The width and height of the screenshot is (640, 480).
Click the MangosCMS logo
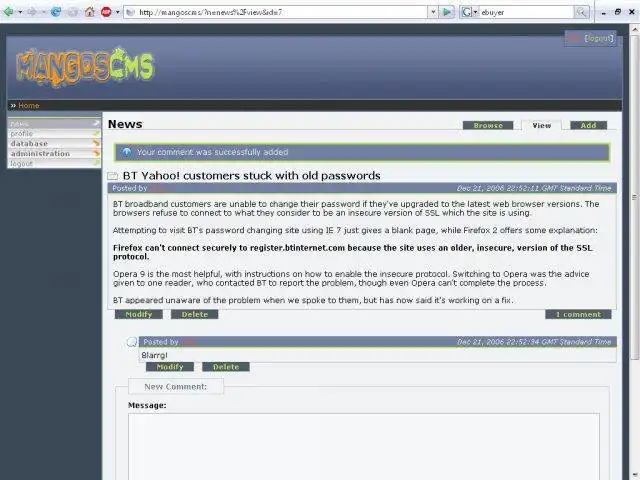pos(85,66)
